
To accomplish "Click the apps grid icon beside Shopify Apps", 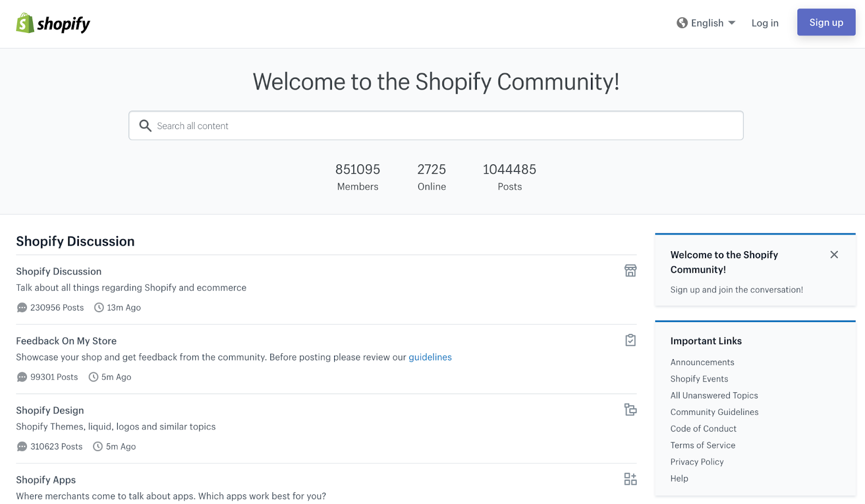I will [630, 479].
